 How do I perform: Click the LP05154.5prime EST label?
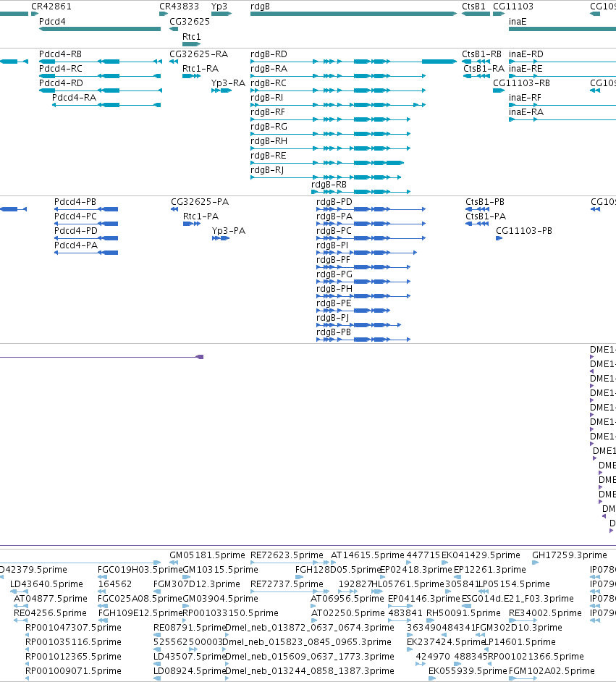(514, 584)
